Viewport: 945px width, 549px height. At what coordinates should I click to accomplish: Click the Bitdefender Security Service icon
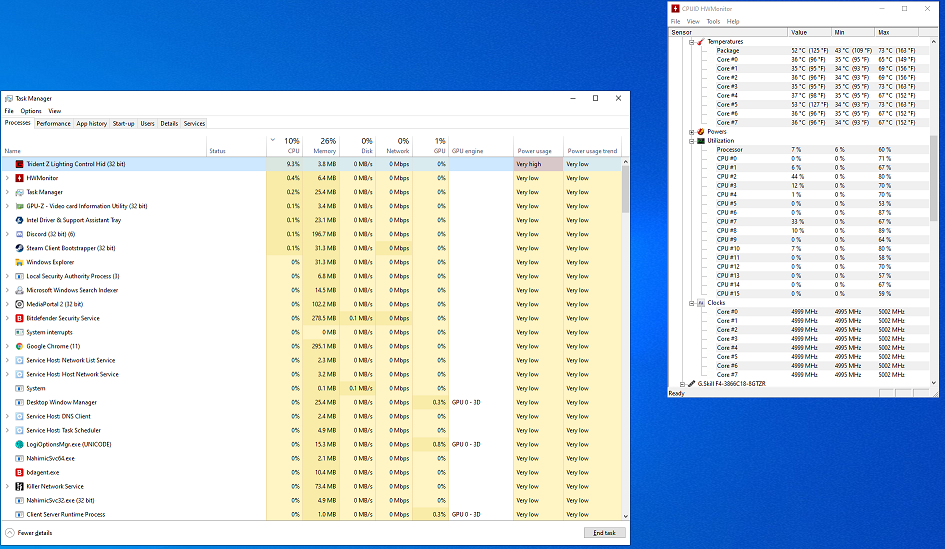(x=19, y=318)
